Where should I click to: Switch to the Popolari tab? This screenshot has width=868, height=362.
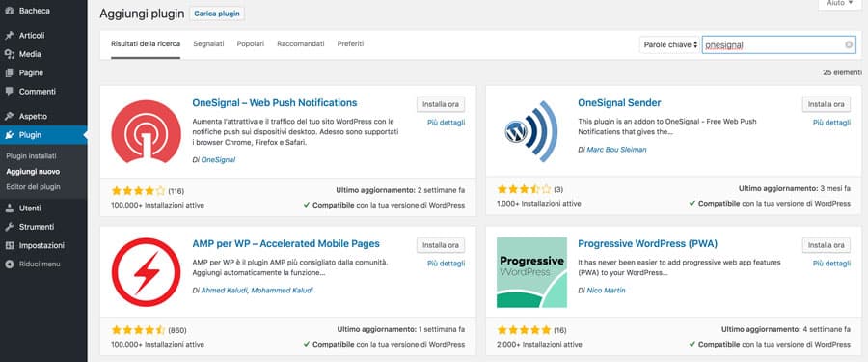251,43
